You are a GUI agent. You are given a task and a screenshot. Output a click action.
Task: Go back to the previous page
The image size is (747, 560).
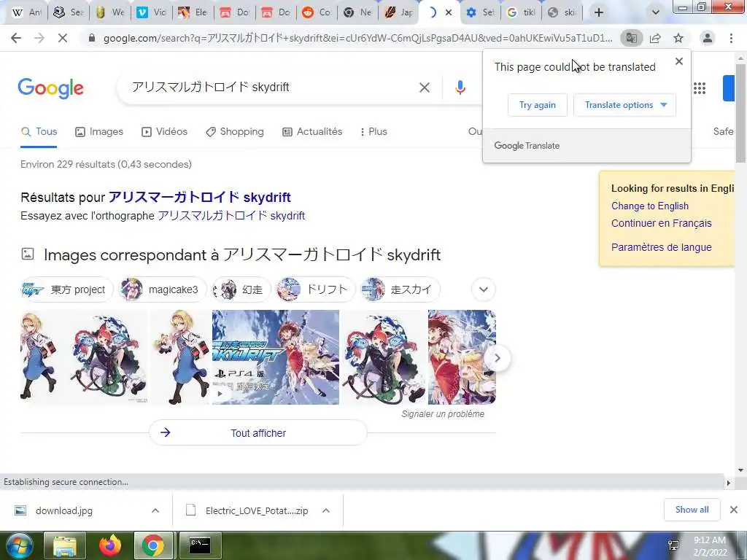[x=16, y=38]
